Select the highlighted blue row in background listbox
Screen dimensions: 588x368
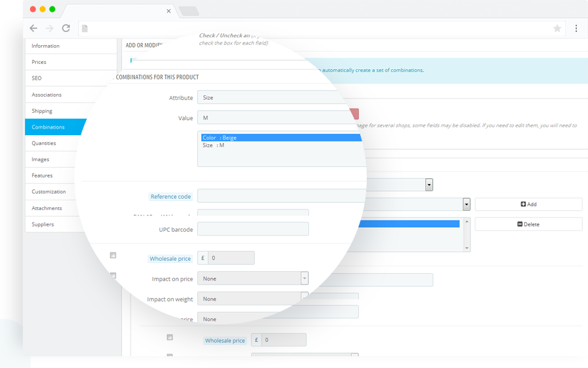[x=409, y=224]
